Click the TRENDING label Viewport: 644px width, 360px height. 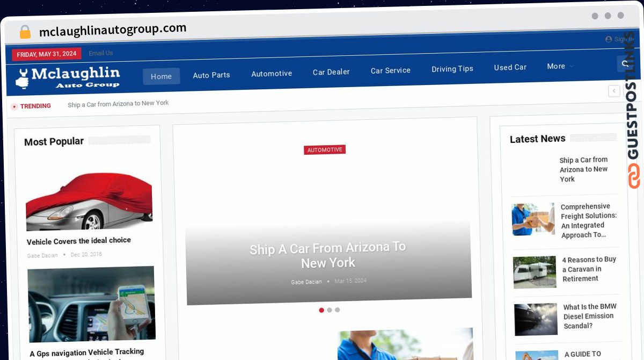(35, 106)
